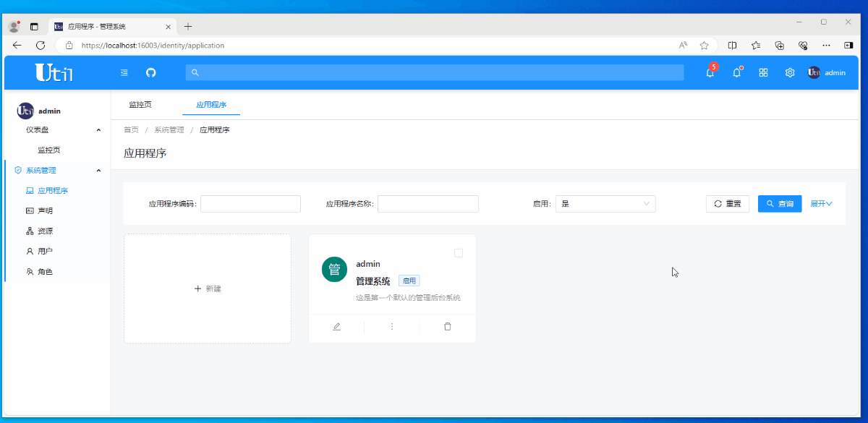Click the 管理系统 title on card
Screen dimensions: 868x423
pos(373,281)
